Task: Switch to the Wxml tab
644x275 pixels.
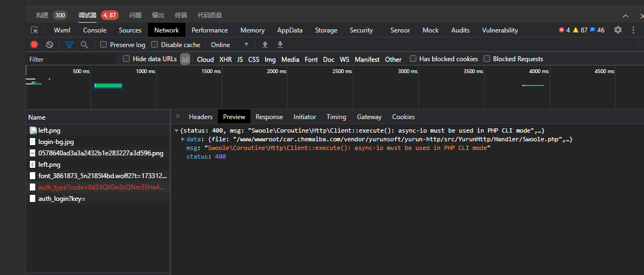Action: [x=62, y=30]
